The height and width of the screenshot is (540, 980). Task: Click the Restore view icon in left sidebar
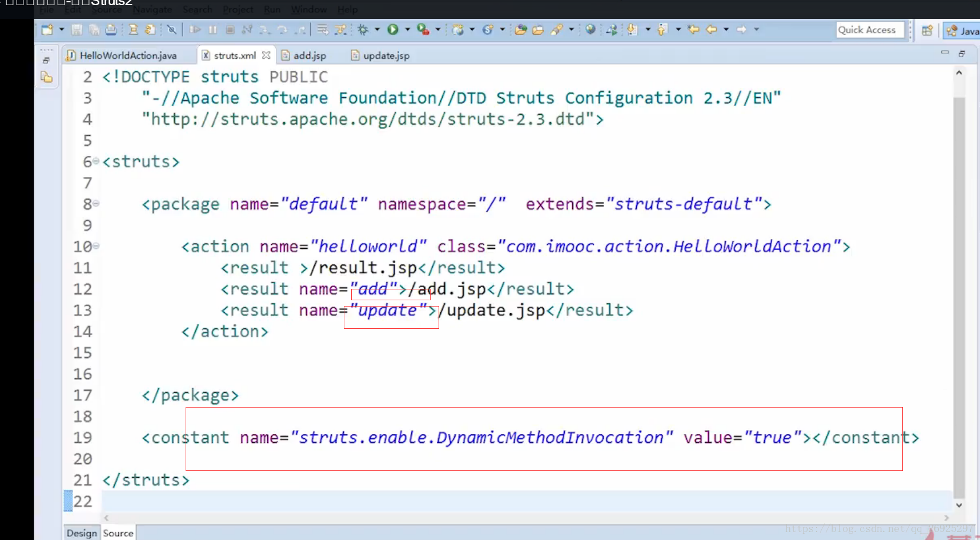point(46,60)
